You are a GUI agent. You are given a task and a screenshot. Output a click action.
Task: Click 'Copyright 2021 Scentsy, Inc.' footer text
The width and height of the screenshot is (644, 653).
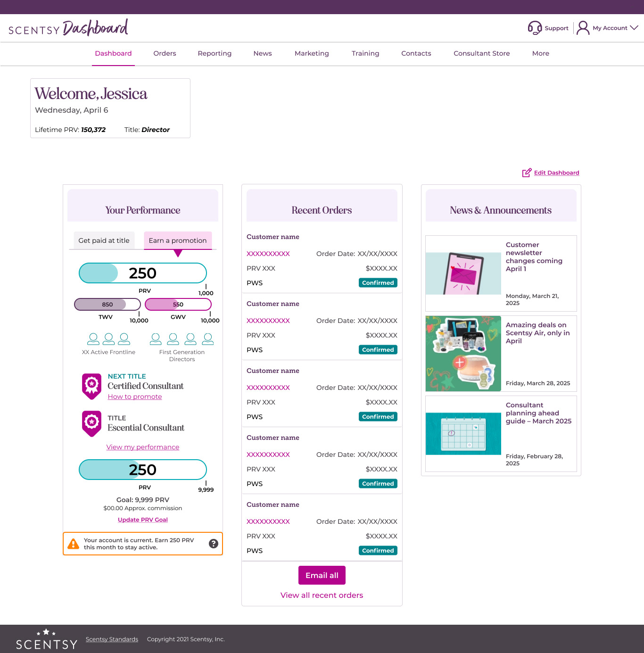click(x=186, y=639)
